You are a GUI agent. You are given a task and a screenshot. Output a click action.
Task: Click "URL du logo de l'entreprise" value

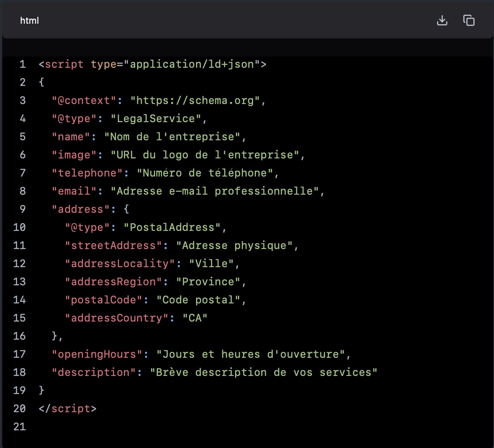tap(205, 155)
